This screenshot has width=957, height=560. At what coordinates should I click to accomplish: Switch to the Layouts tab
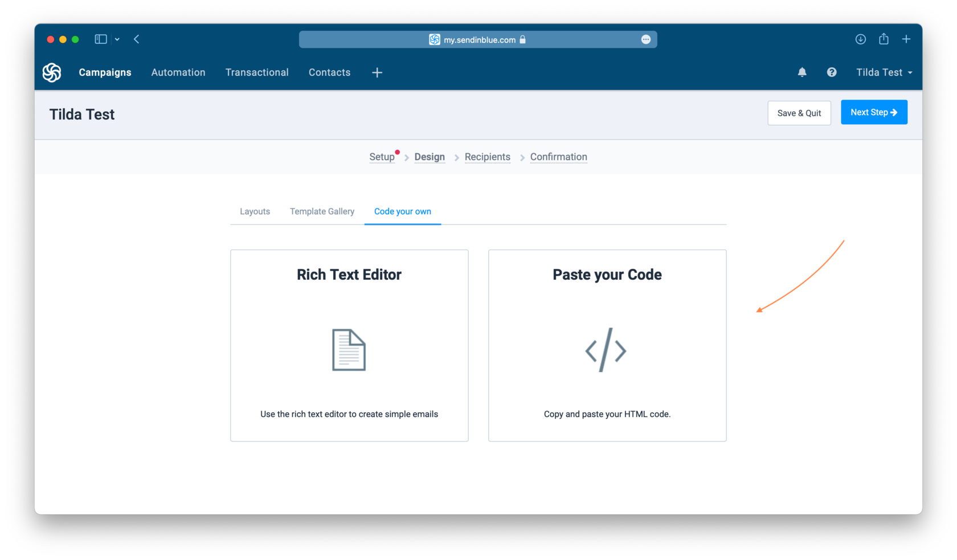coord(255,211)
